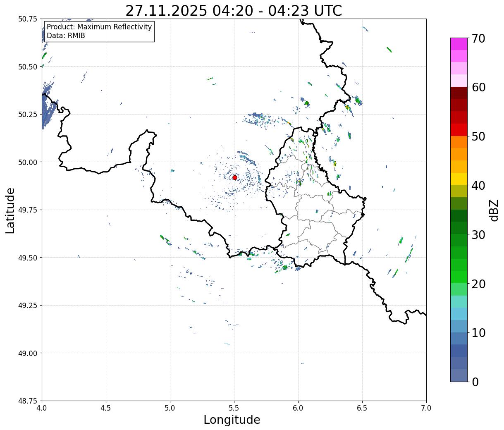Click the 'Longitude' axis label
Image resolution: width=504 pixels, height=430 pixels.
coord(232,420)
